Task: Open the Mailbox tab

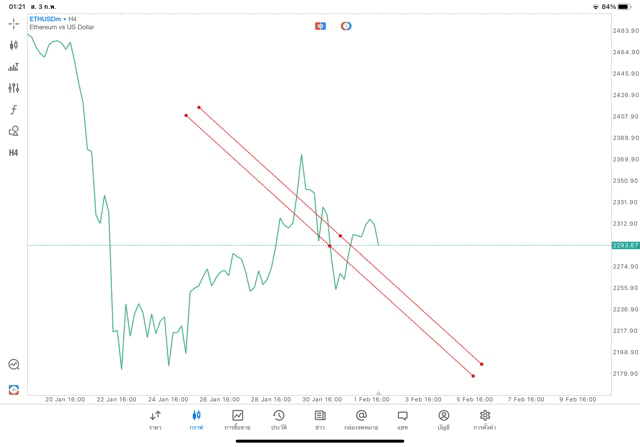Action: point(361,420)
